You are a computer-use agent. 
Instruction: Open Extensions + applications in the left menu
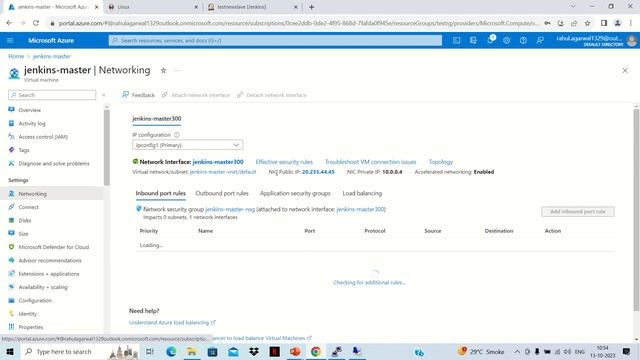click(49, 274)
